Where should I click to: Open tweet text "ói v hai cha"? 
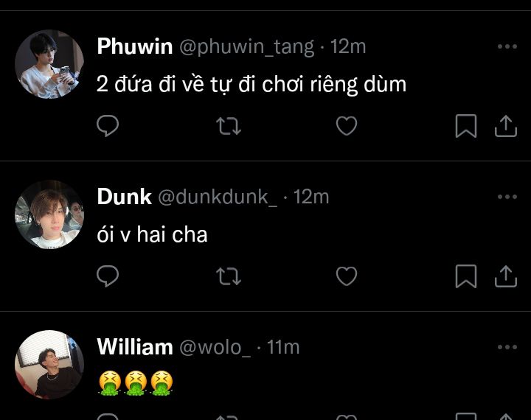click(152, 234)
